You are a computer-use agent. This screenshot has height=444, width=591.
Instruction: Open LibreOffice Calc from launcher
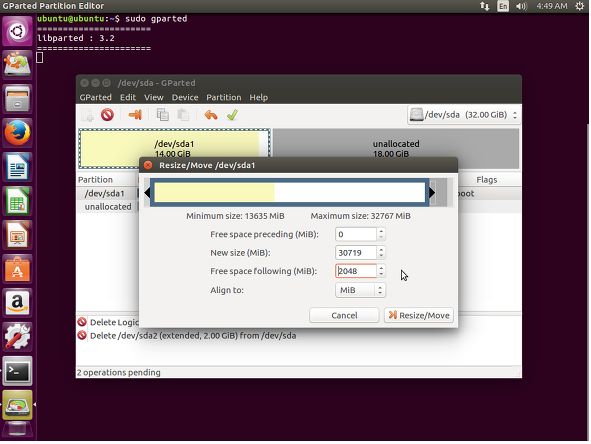pyautogui.click(x=17, y=201)
